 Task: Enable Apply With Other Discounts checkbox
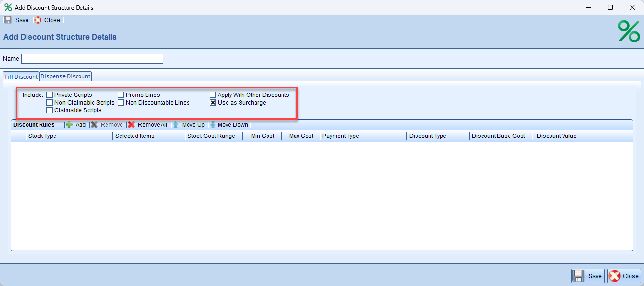[213, 95]
